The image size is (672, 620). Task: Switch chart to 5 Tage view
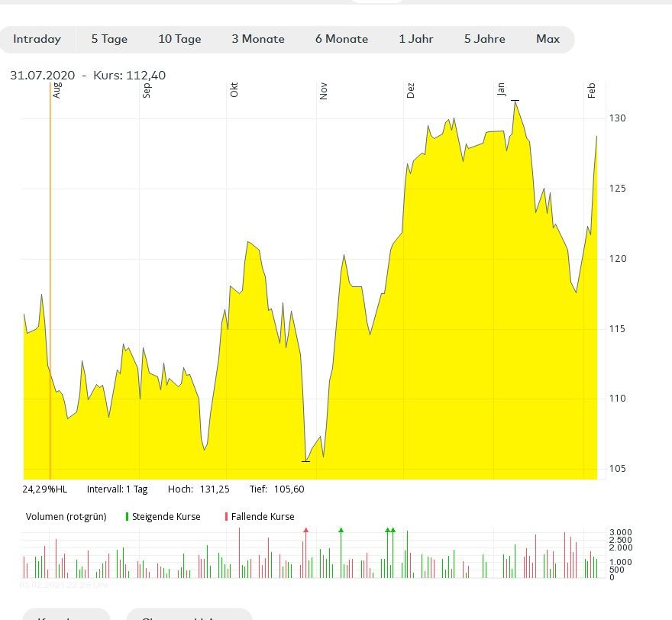coord(109,39)
